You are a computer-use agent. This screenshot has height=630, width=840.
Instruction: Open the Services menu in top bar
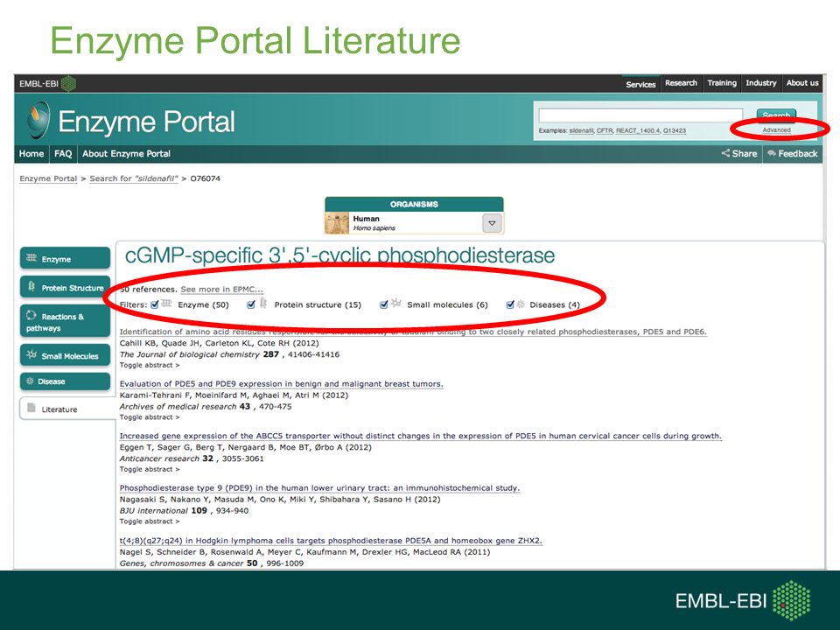(640, 84)
